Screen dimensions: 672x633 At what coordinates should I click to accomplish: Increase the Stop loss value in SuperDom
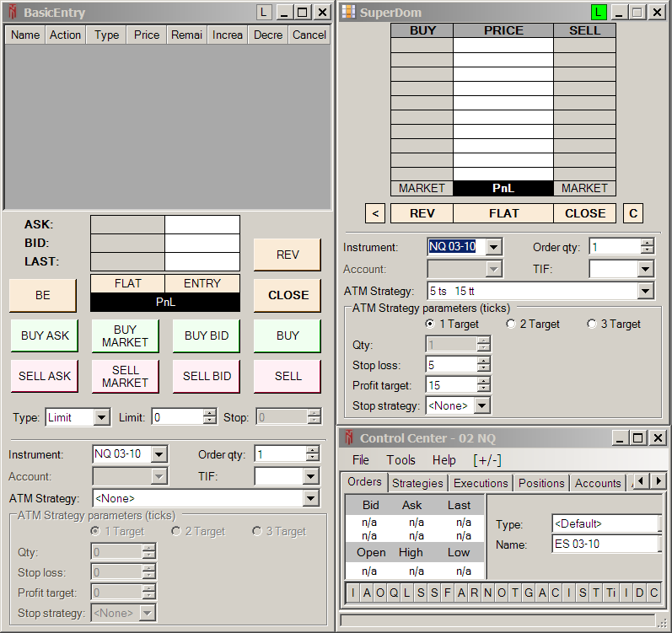click(x=482, y=361)
